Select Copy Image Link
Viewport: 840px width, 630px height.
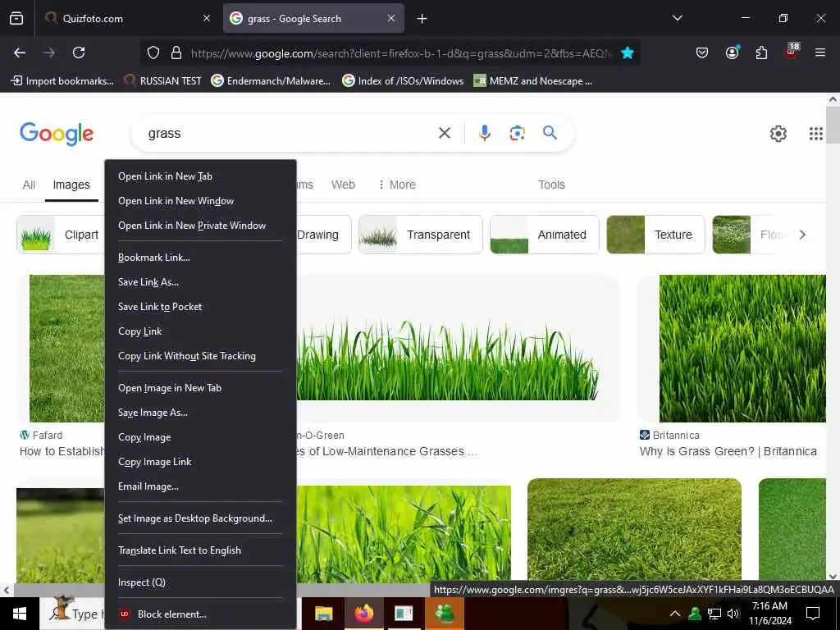point(200,462)
